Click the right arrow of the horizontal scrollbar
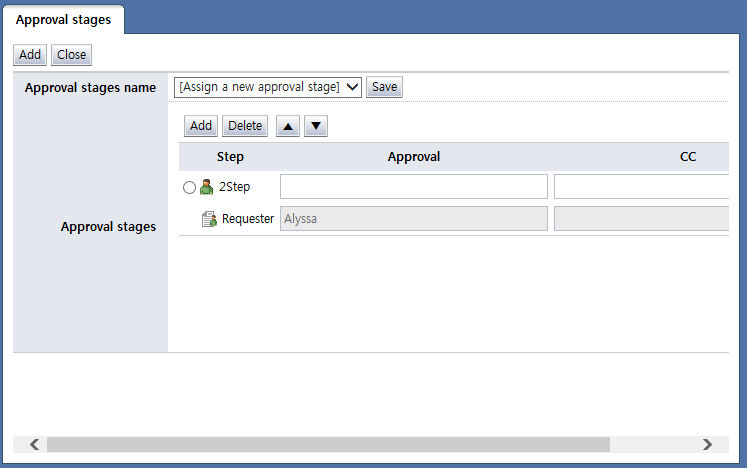 (707, 444)
